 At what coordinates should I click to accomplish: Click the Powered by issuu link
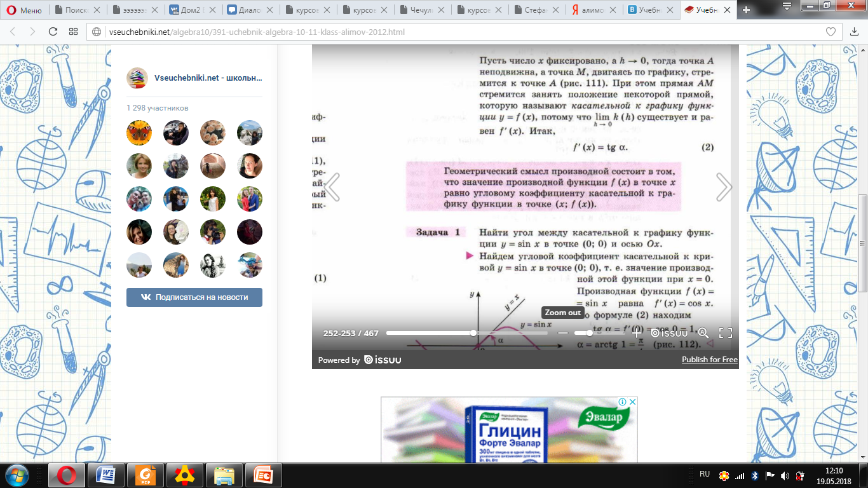click(360, 360)
